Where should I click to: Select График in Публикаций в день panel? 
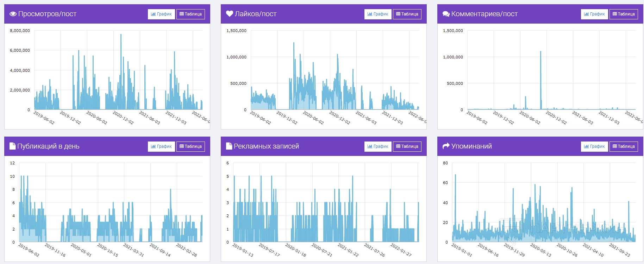click(x=161, y=146)
